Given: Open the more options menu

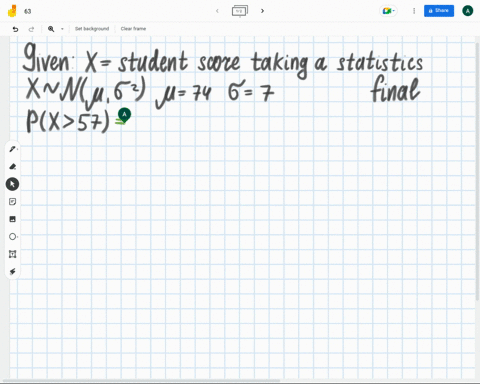Looking at the screenshot, I should (414, 11).
